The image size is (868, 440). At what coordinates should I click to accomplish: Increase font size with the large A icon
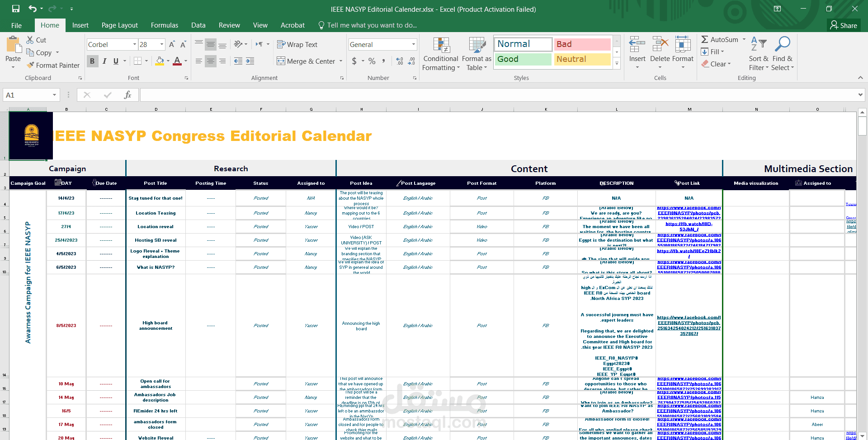point(172,44)
